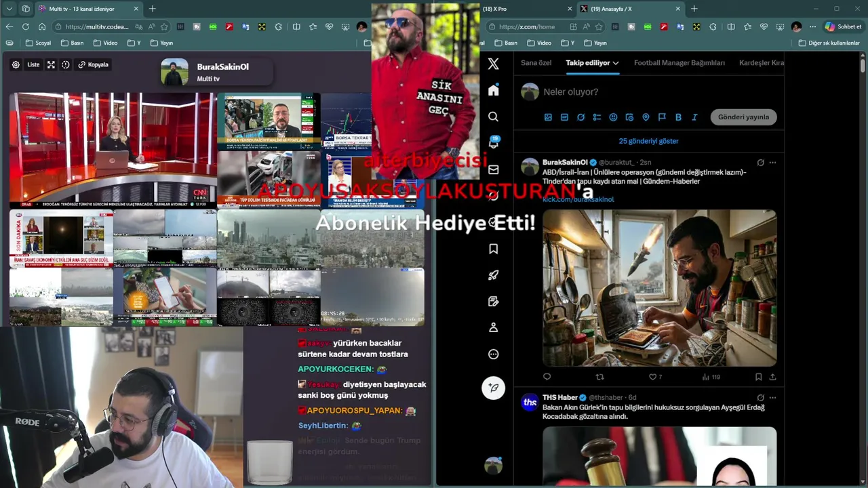Viewport: 868px width, 488px height.
Task: Open Edge settings and more ellipsis in X window
Action: (812, 26)
